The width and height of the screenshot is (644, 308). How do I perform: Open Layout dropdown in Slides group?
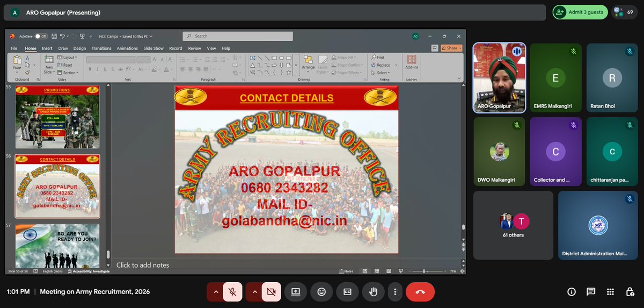[x=68, y=57]
